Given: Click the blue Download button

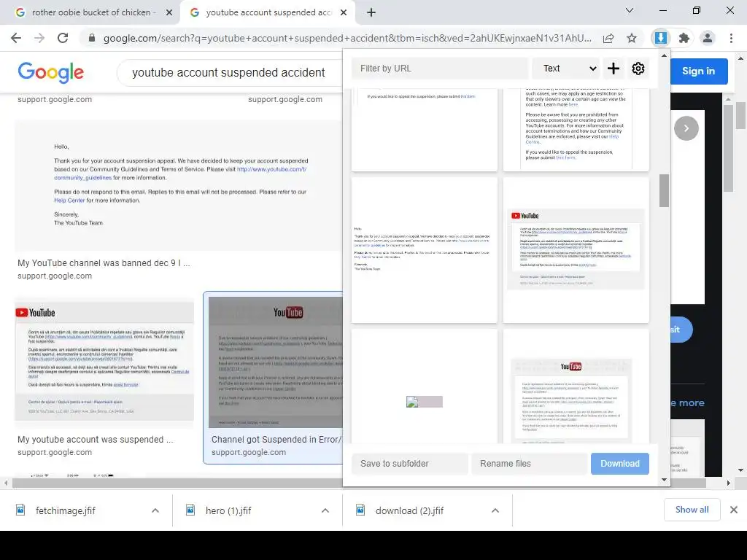Looking at the screenshot, I should (x=620, y=464).
